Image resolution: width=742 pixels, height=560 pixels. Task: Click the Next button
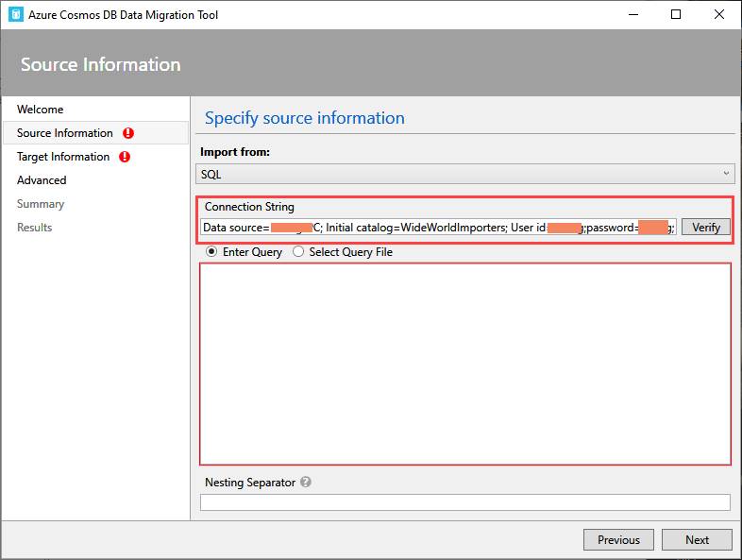[x=697, y=540]
